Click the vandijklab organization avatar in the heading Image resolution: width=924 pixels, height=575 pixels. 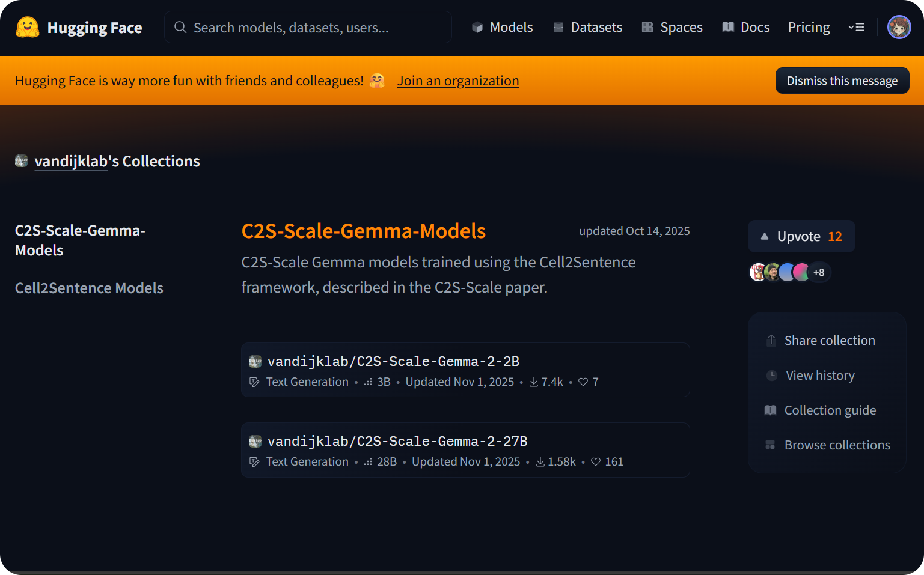(22, 161)
